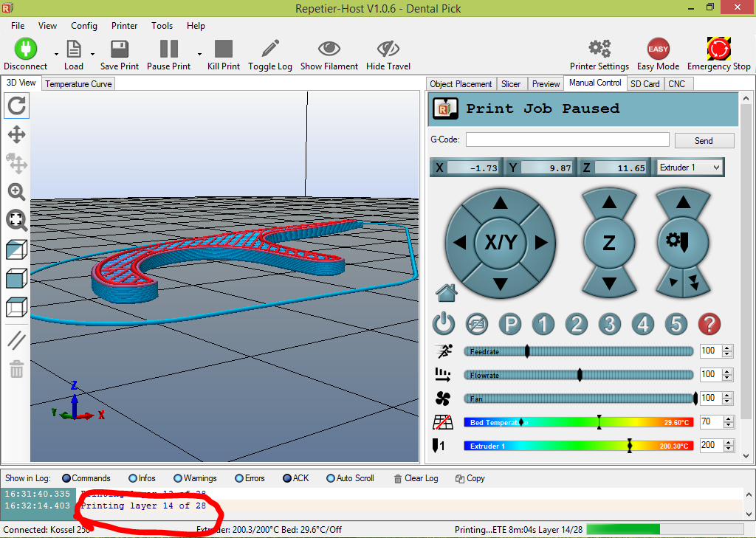Open the Printer menu
756x538 pixels.
(x=124, y=26)
